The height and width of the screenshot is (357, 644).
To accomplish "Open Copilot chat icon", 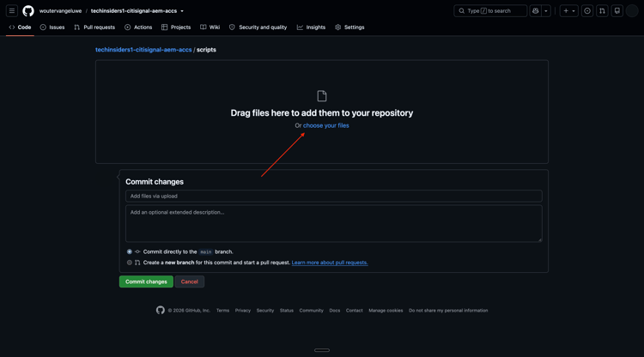I will pyautogui.click(x=536, y=11).
